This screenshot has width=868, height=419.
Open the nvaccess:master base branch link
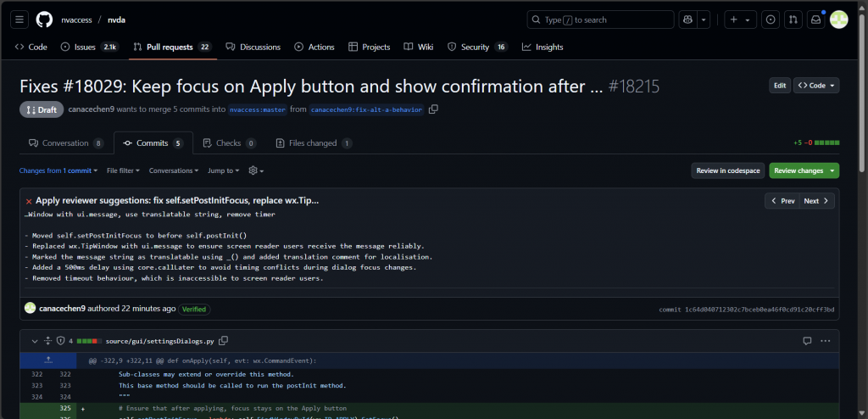pyautogui.click(x=258, y=109)
